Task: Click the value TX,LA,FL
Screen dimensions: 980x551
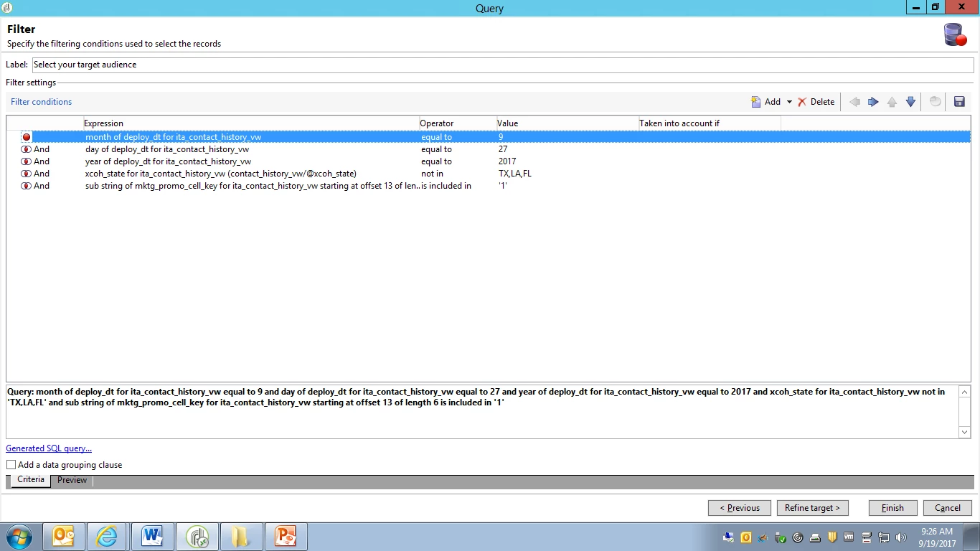Action: click(515, 174)
